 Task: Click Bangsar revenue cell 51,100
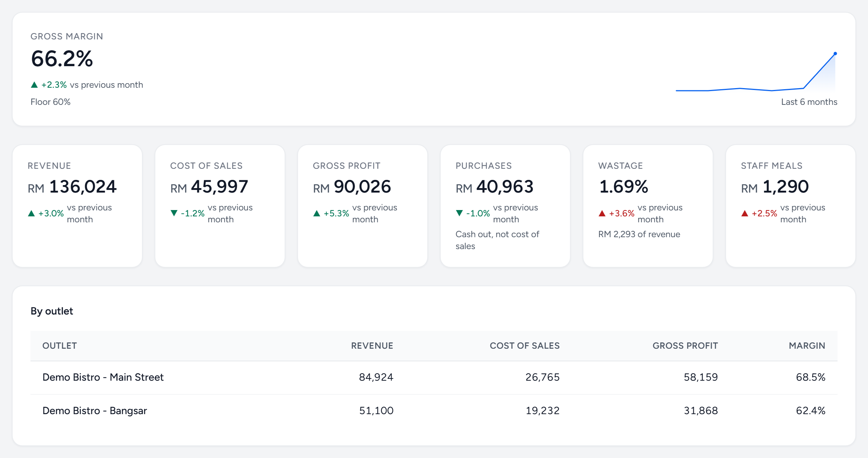[376, 411]
